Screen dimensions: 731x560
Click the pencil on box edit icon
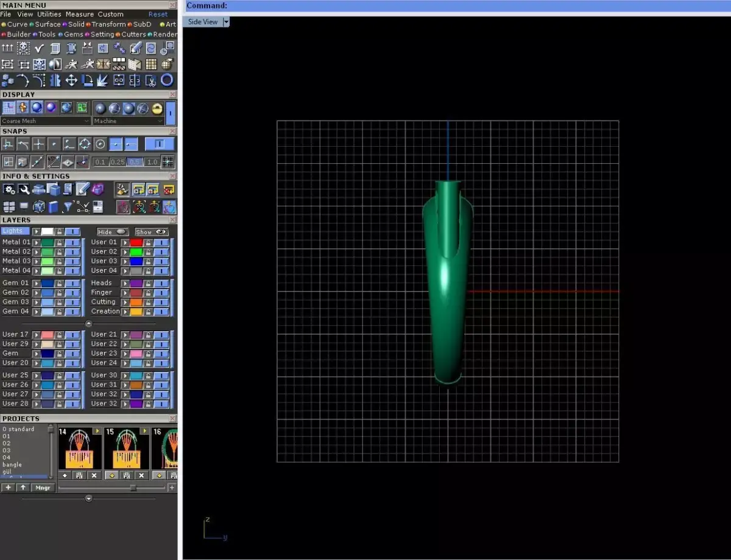(x=135, y=48)
